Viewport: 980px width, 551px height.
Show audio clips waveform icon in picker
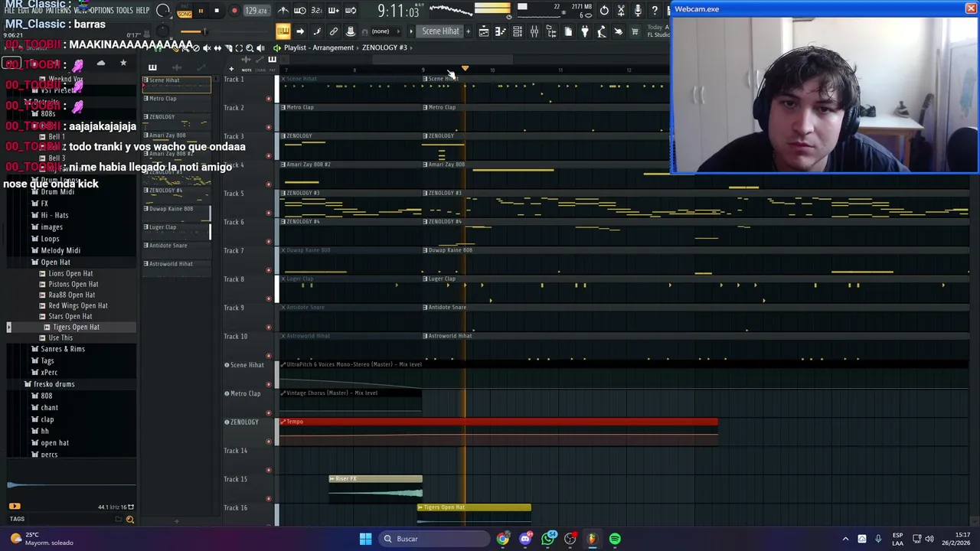(177, 67)
